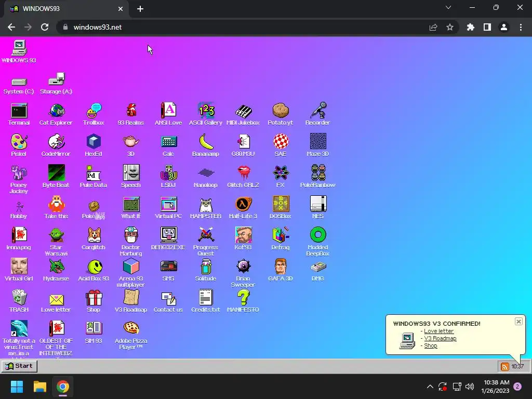Launch Modded BeepBox green ring icon
532x399 pixels.
(x=318, y=242)
